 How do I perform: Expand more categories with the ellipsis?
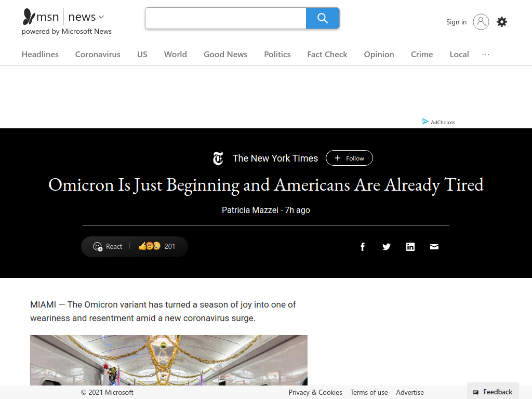(x=486, y=54)
